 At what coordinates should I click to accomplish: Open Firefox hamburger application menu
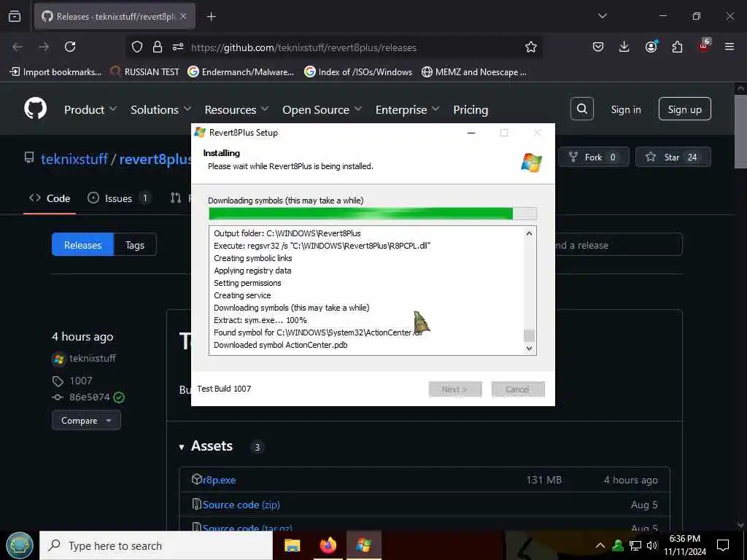[729, 47]
